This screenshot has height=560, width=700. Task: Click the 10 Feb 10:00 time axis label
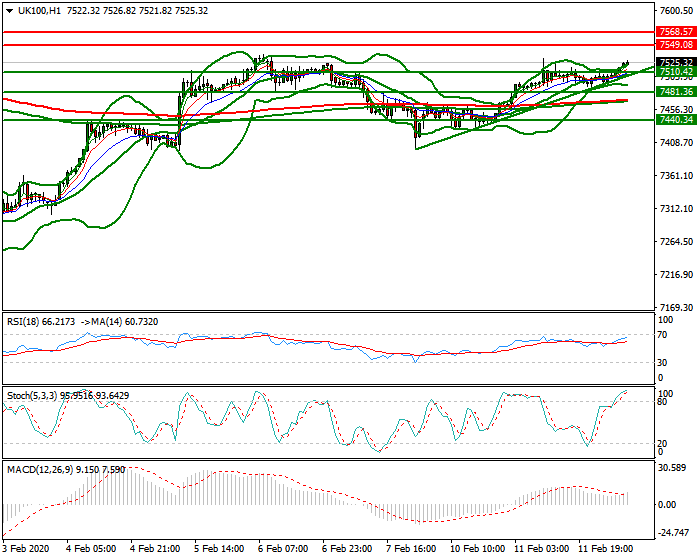click(x=475, y=550)
